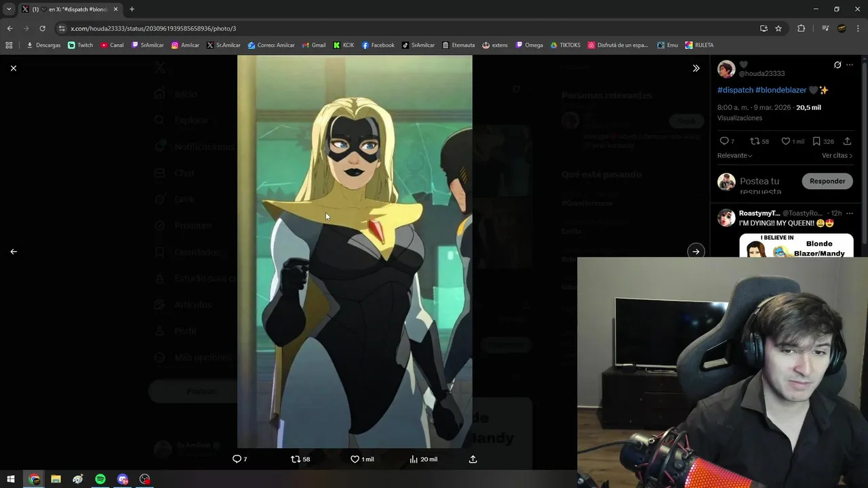Share icon in the side panel
Viewport: 868px width, 488px height.
[x=847, y=141]
